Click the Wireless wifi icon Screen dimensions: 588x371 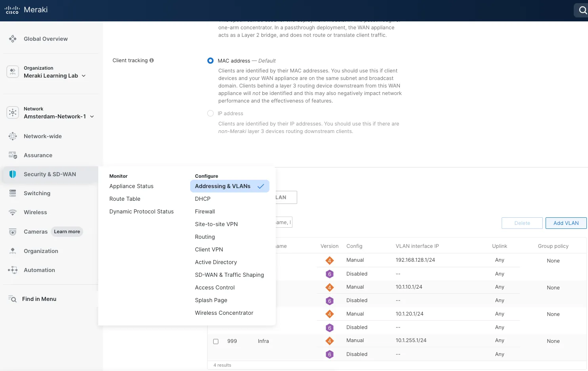click(13, 212)
